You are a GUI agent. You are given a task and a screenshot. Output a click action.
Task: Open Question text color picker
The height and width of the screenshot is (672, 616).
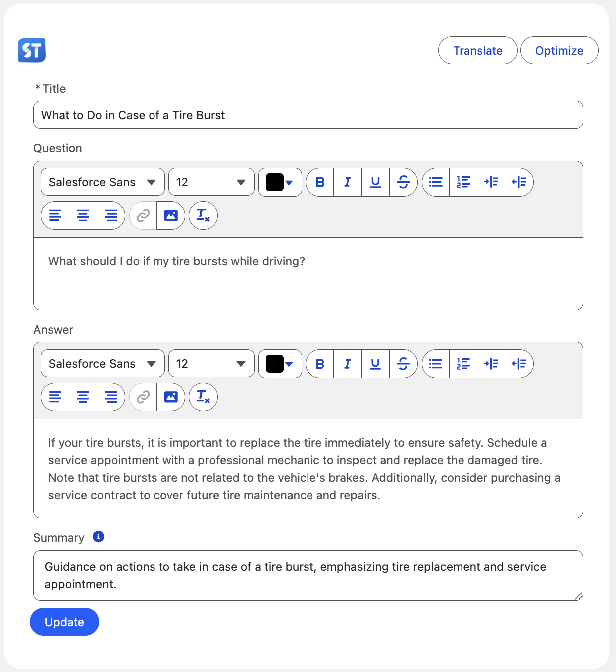point(280,182)
